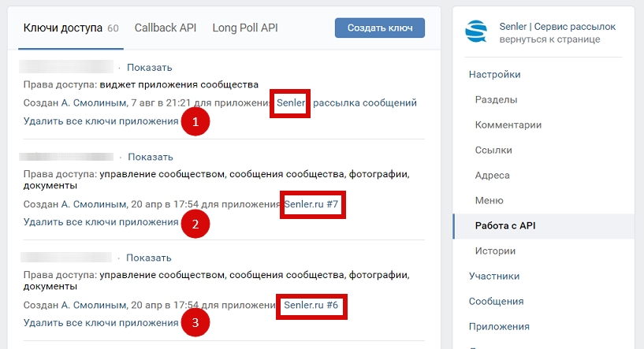Switch to the Callback API tab
The height and width of the screenshot is (349, 644).
click(166, 28)
